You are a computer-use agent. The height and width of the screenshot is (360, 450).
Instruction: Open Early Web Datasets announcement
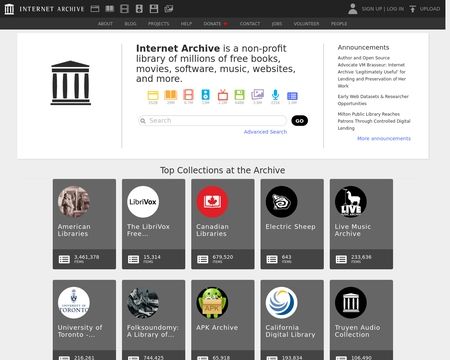[373, 100]
